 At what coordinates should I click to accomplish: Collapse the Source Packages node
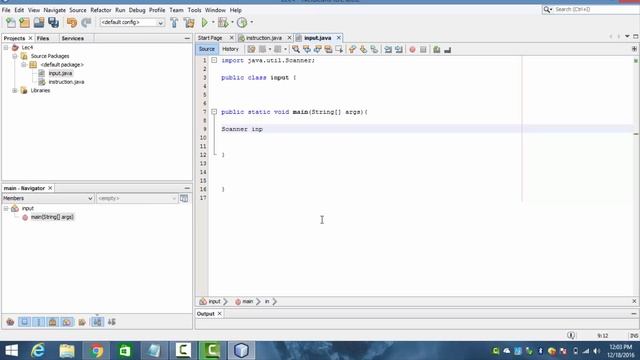[15, 56]
